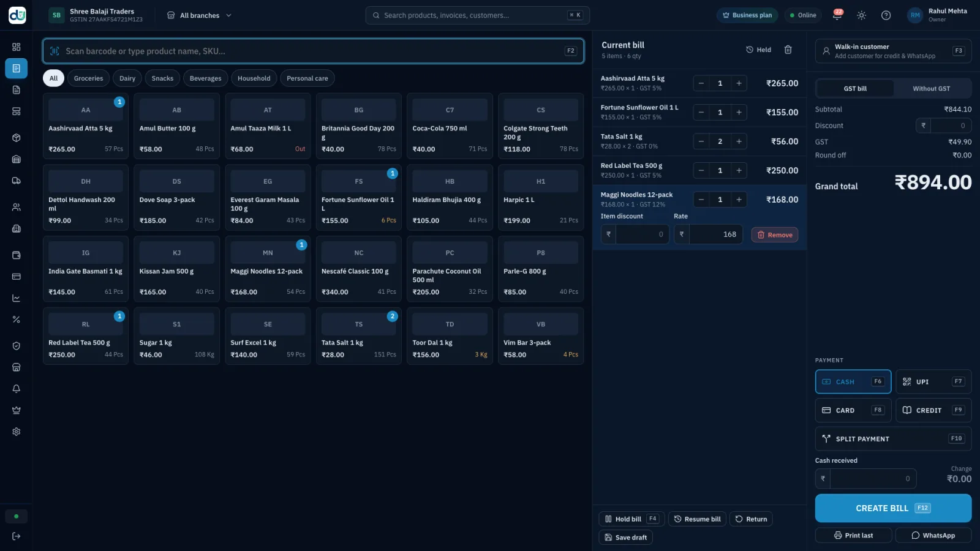Viewport: 980px width, 551px height.
Task: Open the crown plan icon in sidebar
Action: click(17, 410)
